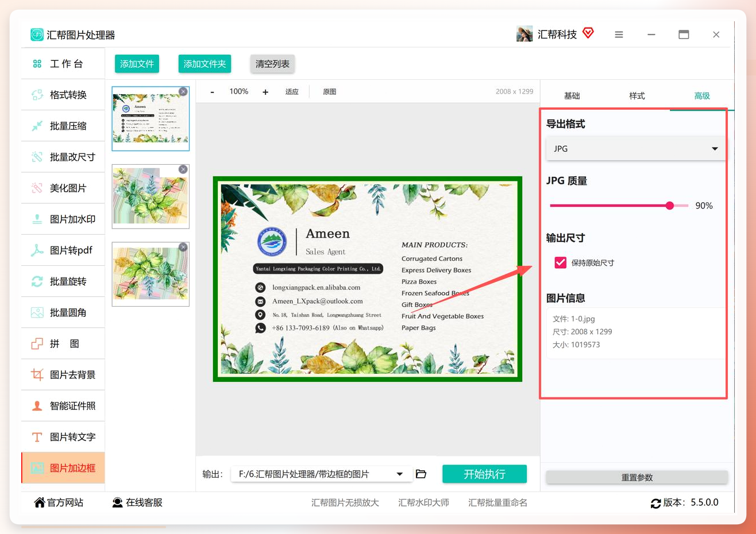756x534 pixels.
Task: Switch to the 基础 tab
Action: pos(572,96)
